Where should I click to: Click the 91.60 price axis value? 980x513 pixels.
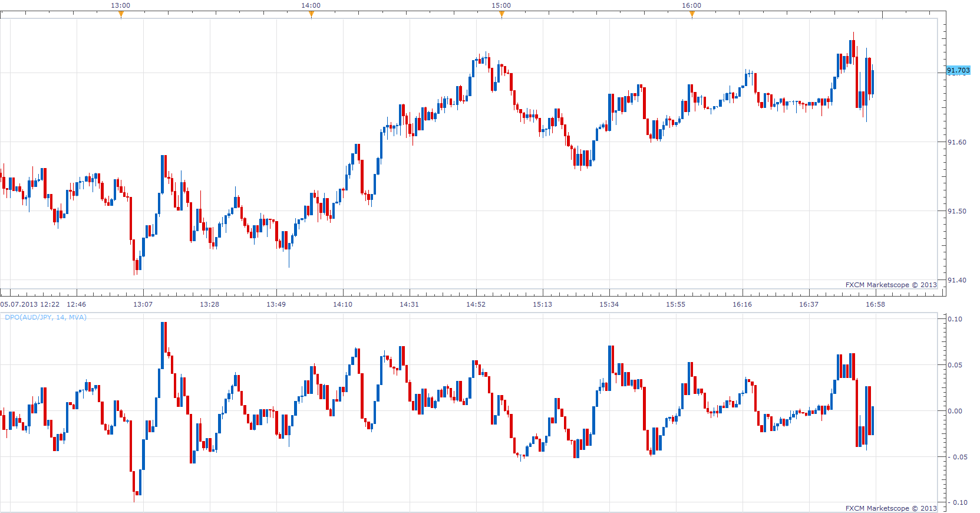[x=956, y=142]
